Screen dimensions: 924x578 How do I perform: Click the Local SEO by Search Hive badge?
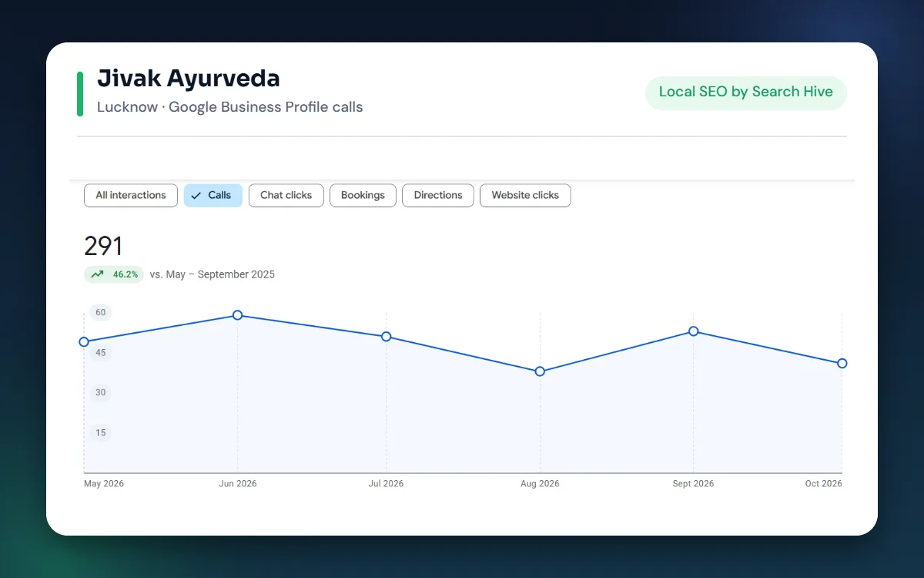pyautogui.click(x=745, y=92)
